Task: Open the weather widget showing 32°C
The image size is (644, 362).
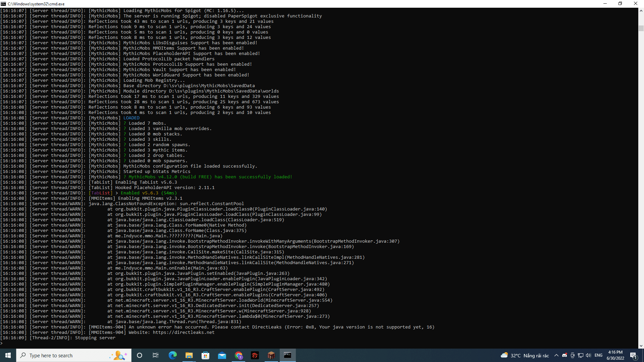Action: pos(525,355)
